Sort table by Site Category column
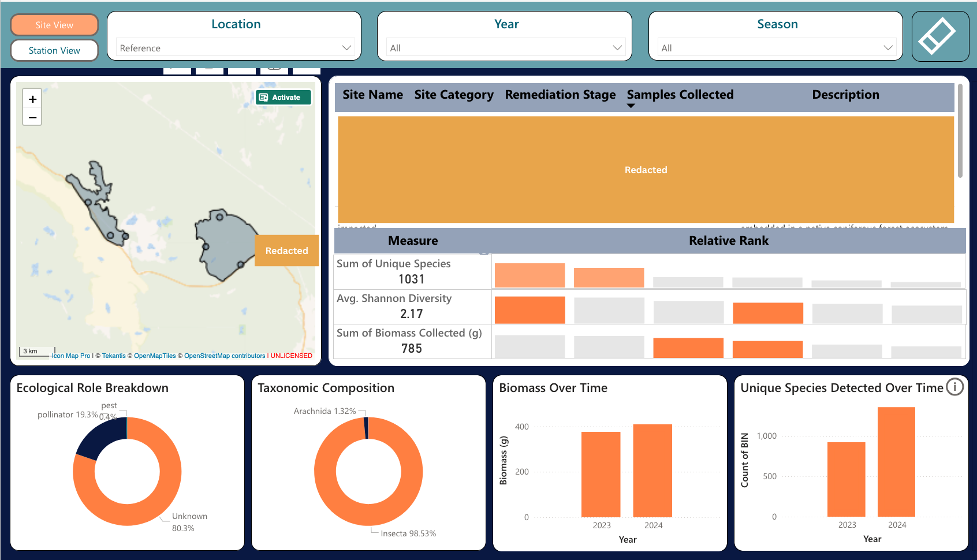Screen dimensions: 977x560 454,95
